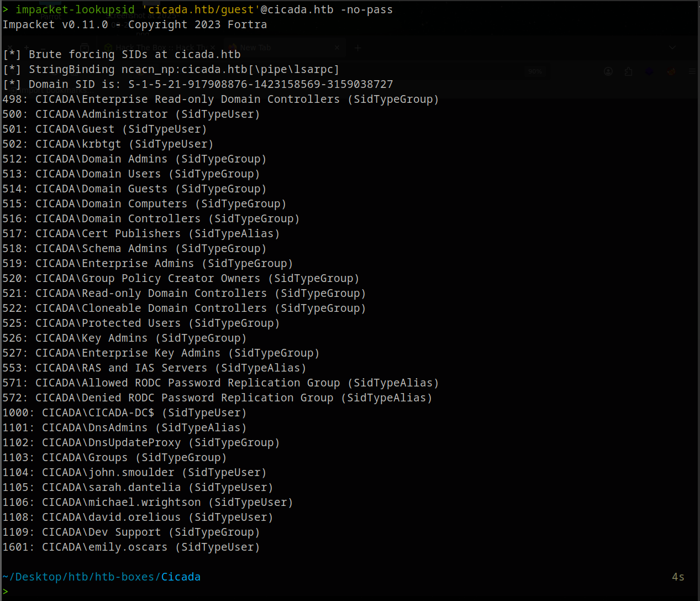Click the 572 Denied RODC Password Replication row

217,398
